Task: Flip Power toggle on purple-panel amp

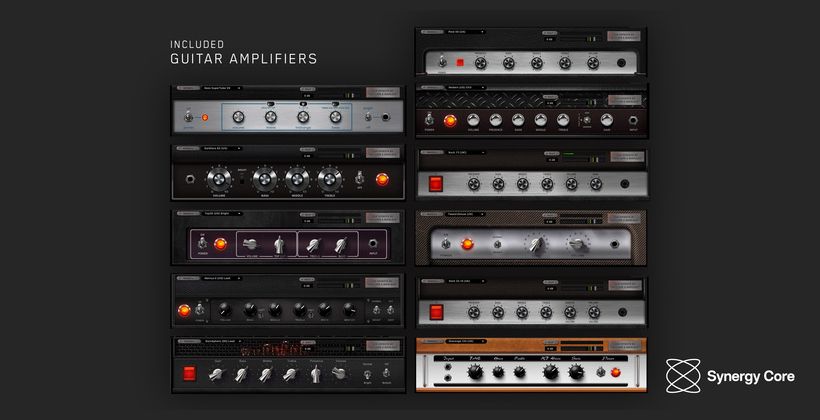Action: tap(202, 243)
